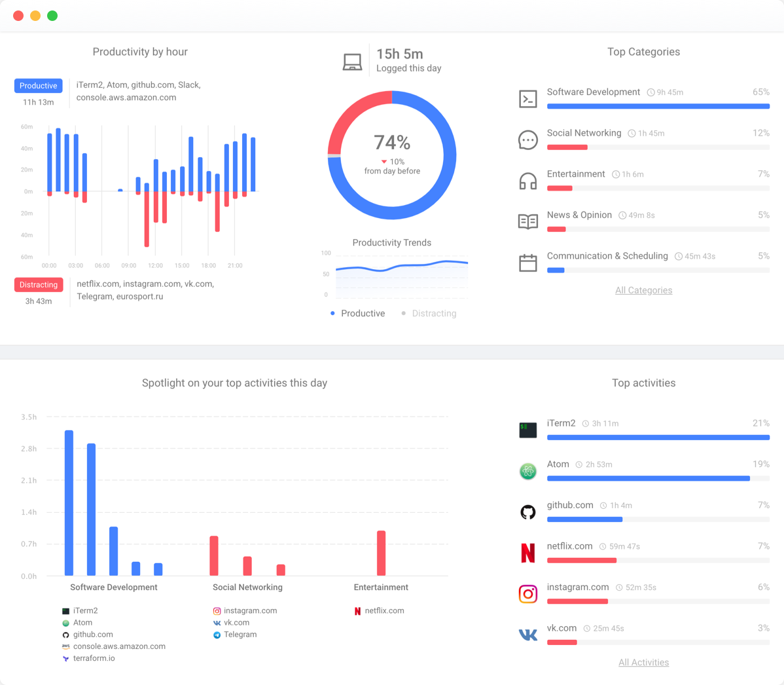The height and width of the screenshot is (685, 784).
Task: Open the All Categories link
Action: point(643,290)
